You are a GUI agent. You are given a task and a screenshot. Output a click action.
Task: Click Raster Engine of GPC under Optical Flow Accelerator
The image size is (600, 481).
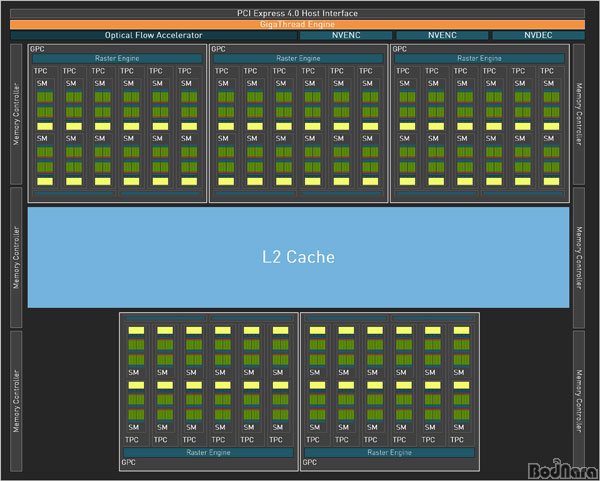(x=117, y=59)
